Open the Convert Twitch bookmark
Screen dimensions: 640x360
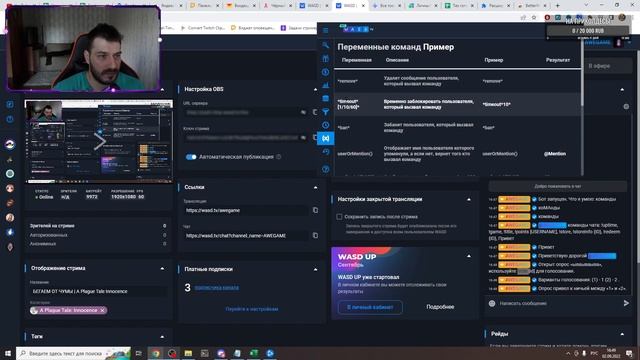pyautogui.click(x=202, y=28)
